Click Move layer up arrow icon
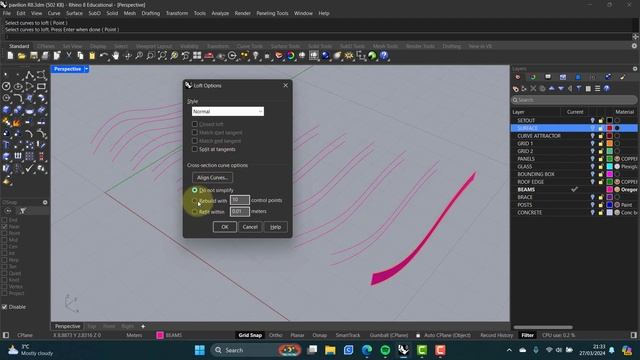 551,89
